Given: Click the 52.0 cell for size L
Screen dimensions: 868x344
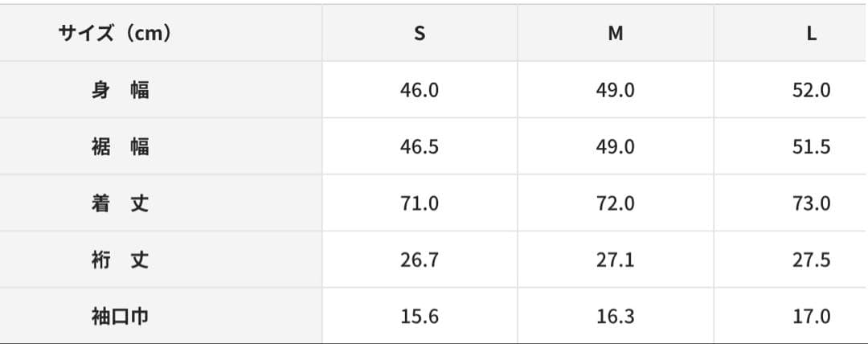Looking at the screenshot, I should click(812, 90).
